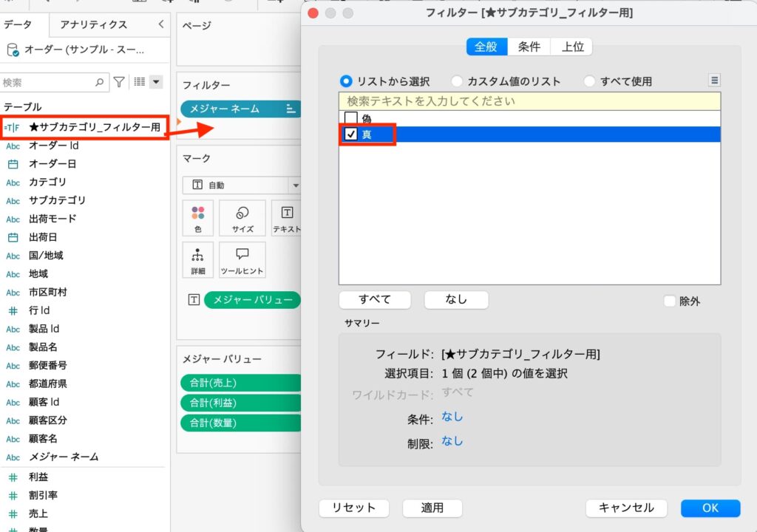The height and width of the screenshot is (532, 757).
Task: Click the data source icon for オーダー
Action: click(x=12, y=50)
